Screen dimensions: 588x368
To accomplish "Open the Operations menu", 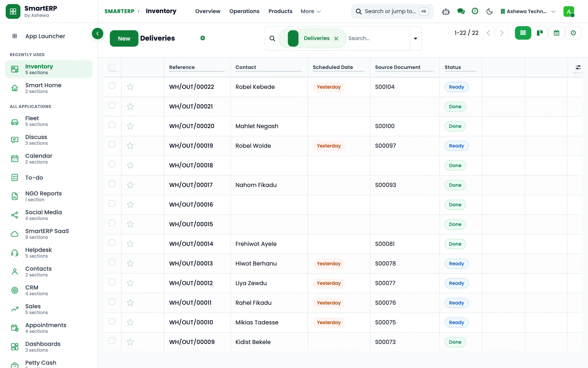I will coord(244,11).
